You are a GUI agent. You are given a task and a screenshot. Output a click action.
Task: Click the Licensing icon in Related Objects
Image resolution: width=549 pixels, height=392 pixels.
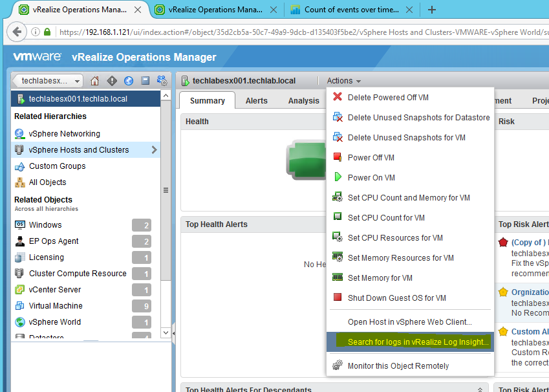click(x=19, y=257)
